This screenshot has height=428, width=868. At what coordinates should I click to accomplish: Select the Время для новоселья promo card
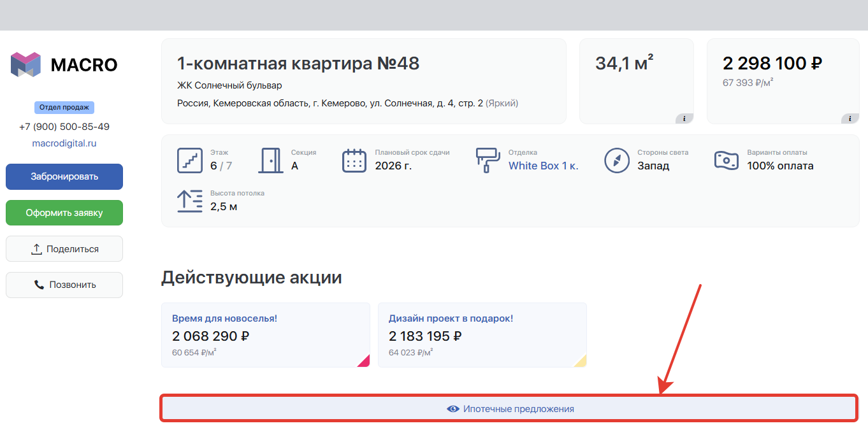266,335
